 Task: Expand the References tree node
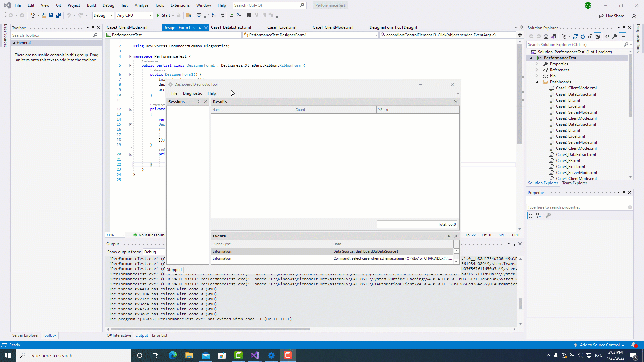tap(537, 70)
